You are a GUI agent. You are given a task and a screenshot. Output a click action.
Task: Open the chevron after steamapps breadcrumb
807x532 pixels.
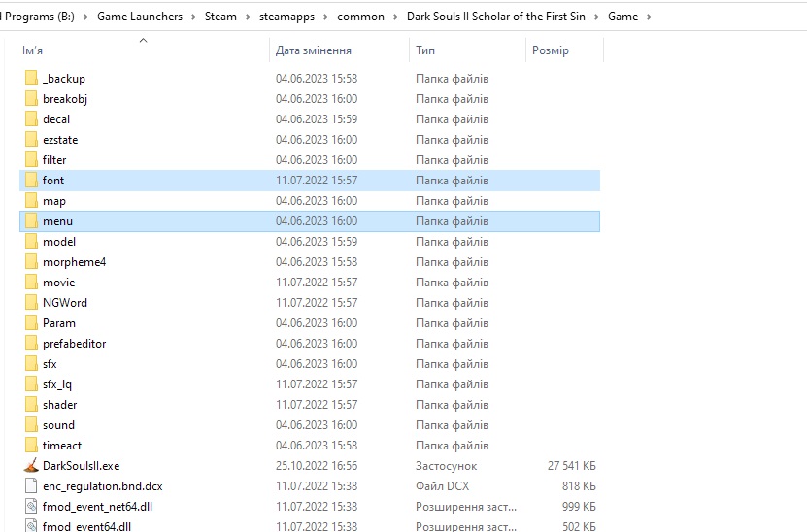(x=325, y=17)
